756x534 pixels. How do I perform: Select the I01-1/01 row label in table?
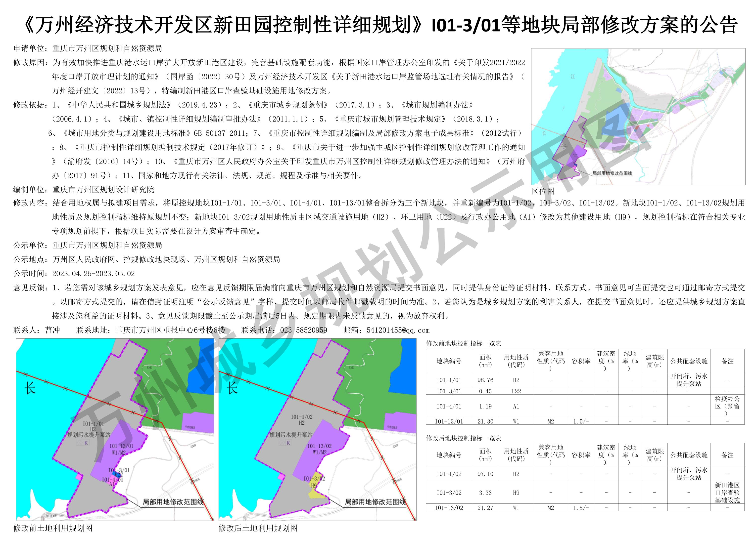pyautogui.click(x=449, y=380)
